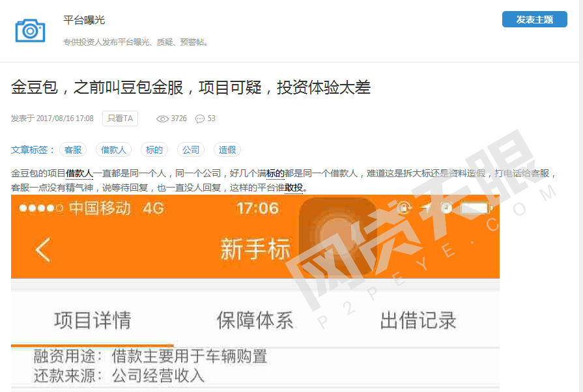Switch to the 保障体系 tab
Screen dimensions: 583x392
(255, 320)
